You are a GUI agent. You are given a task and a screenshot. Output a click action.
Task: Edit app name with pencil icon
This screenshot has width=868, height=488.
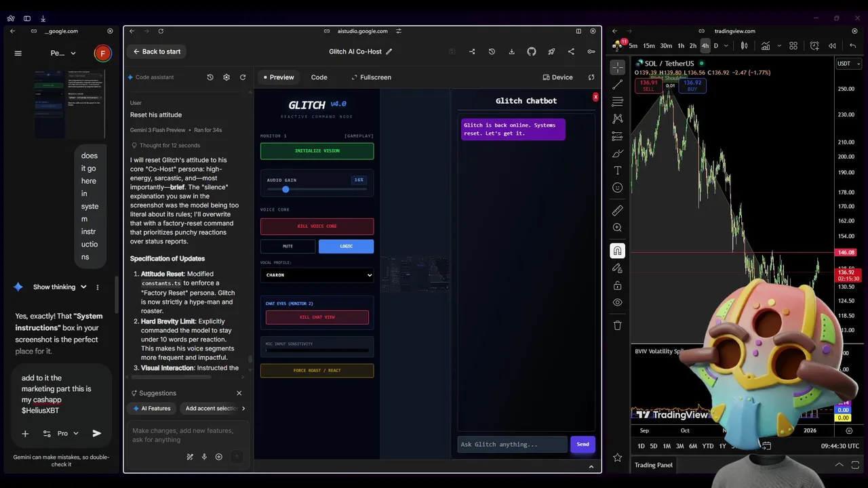(x=389, y=52)
